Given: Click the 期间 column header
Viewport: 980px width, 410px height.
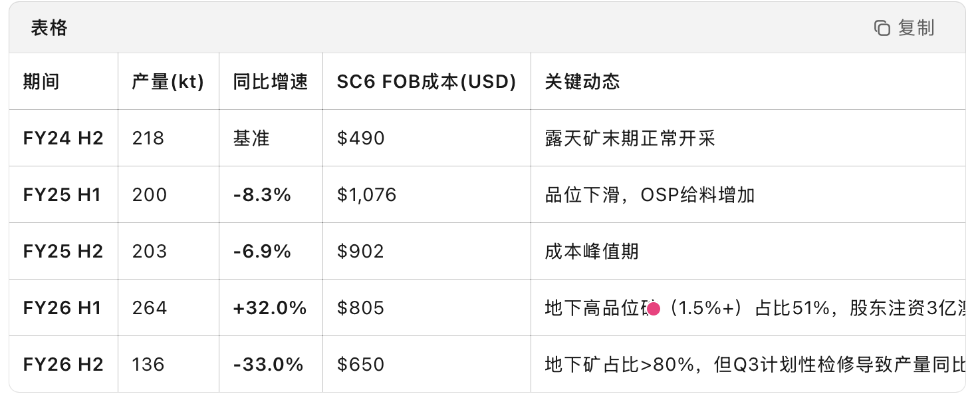Looking at the screenshot, I should 41,81.
